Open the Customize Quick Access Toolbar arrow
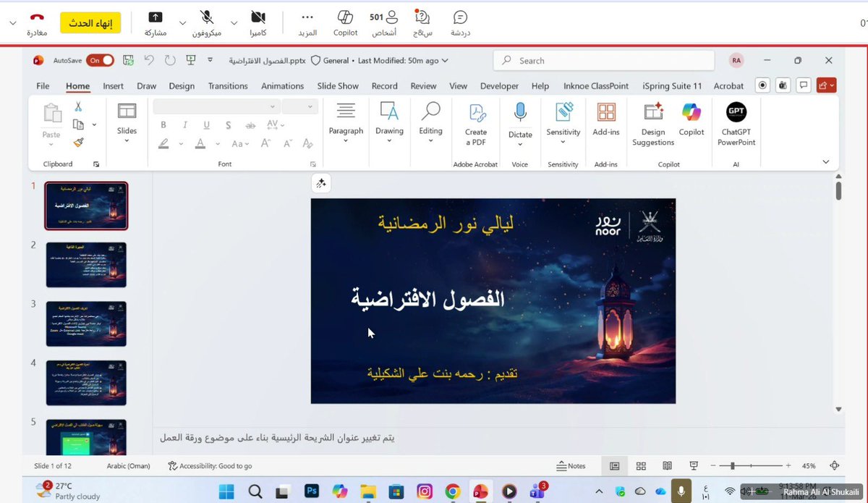The height and width of the screenshot is (503, 868). (210, 61)
